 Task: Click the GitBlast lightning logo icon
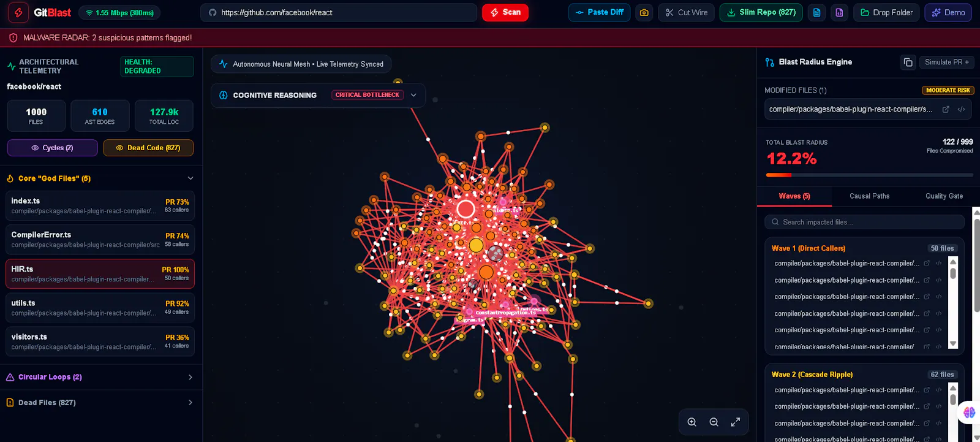click(x=18, y=12)
